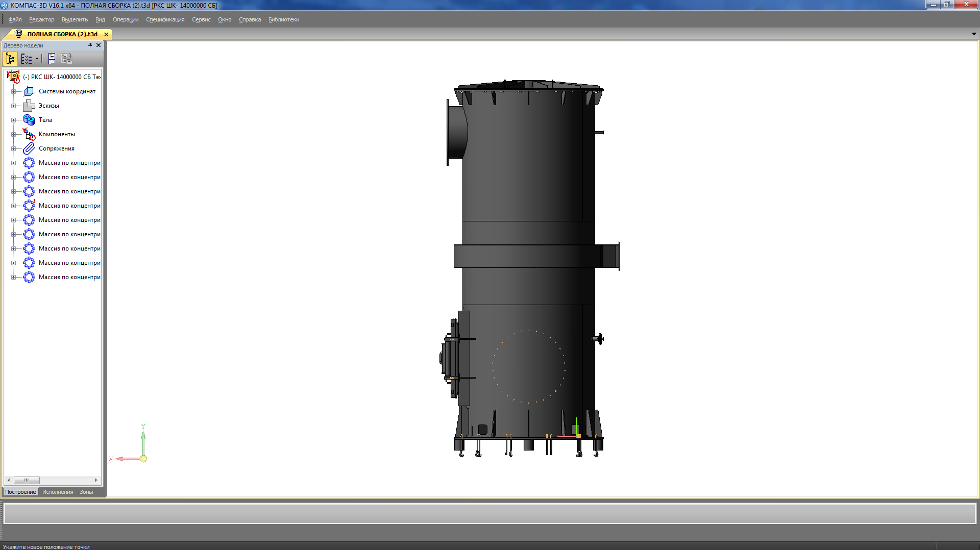Open the Спецификация menu

(x=165, y=19)
